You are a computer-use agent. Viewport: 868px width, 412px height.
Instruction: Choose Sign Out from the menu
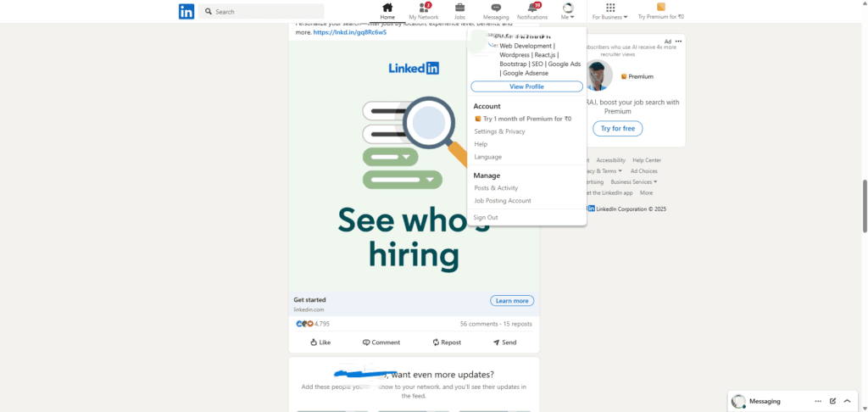(x=486, y=218)
